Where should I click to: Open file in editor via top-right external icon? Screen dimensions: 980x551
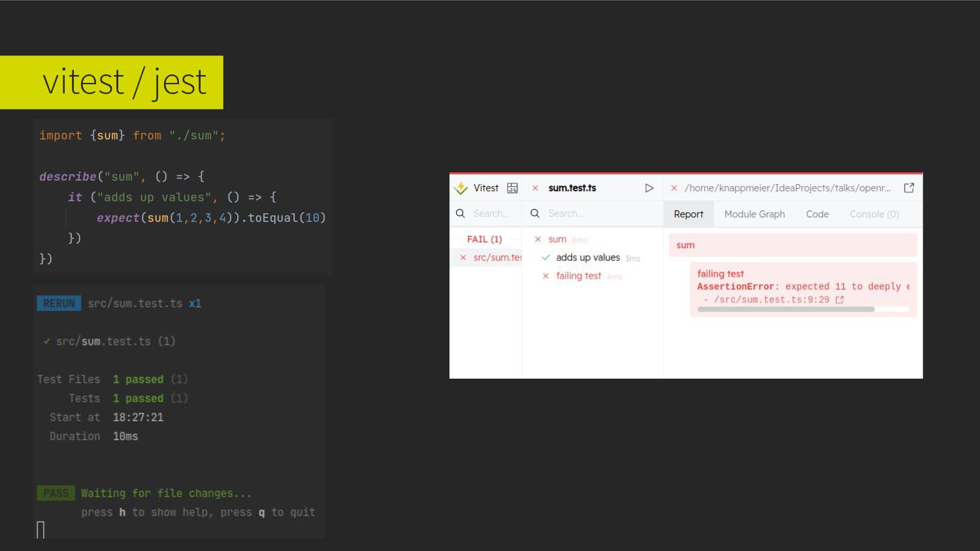coord(909,188)
